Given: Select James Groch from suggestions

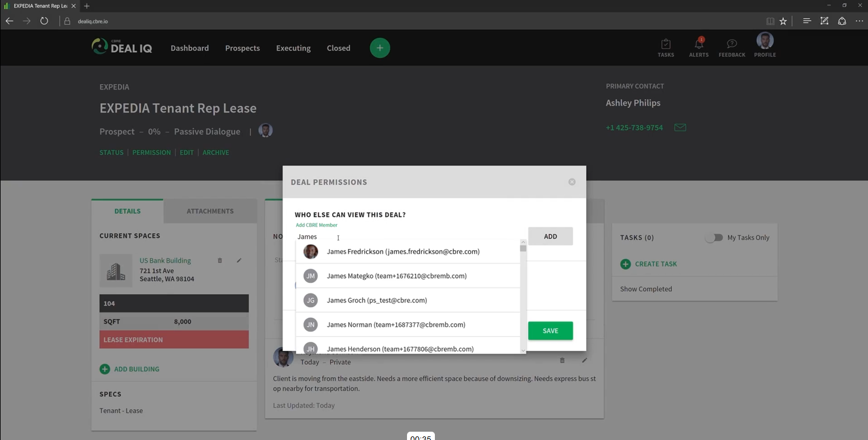Looking at the screenshot, I should (x=408, y=300).
